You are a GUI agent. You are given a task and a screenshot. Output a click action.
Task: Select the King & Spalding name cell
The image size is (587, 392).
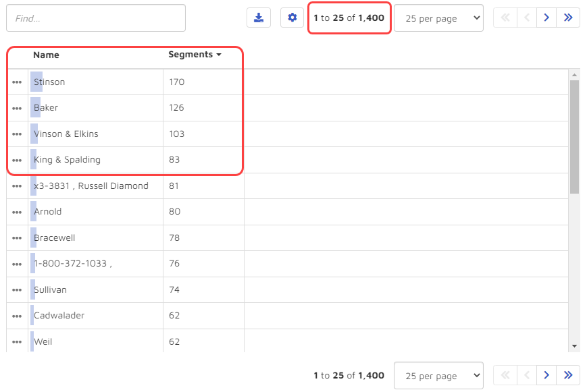(x=95, y=160)
